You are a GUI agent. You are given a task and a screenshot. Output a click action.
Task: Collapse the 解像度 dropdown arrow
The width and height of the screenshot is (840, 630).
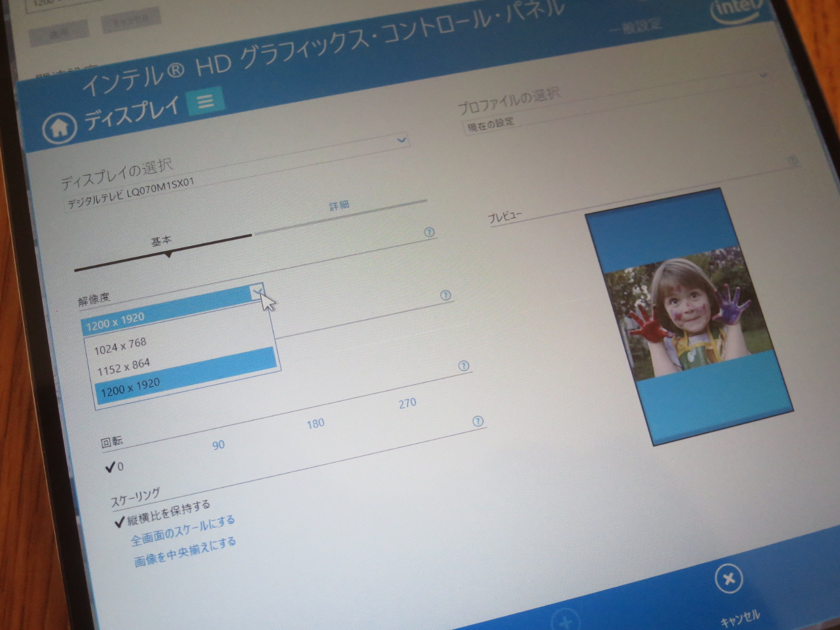258,291
